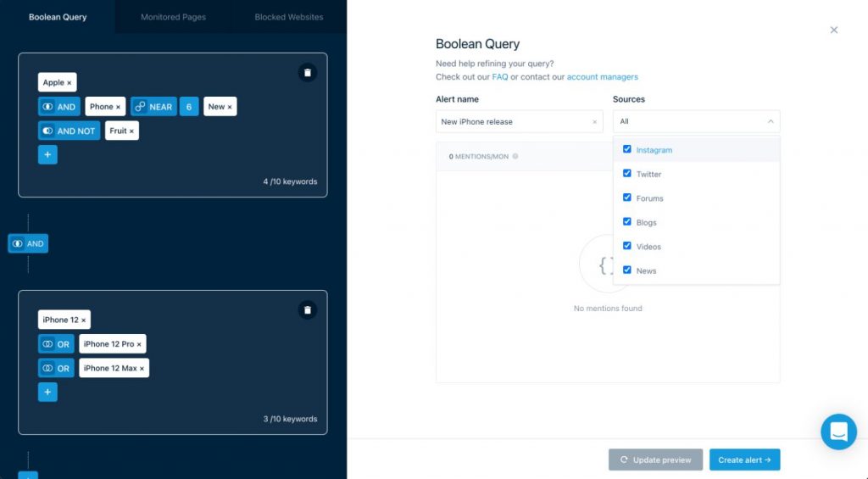Change the NEAR distance value 6
868x479 pixels.
click(189, 107)
